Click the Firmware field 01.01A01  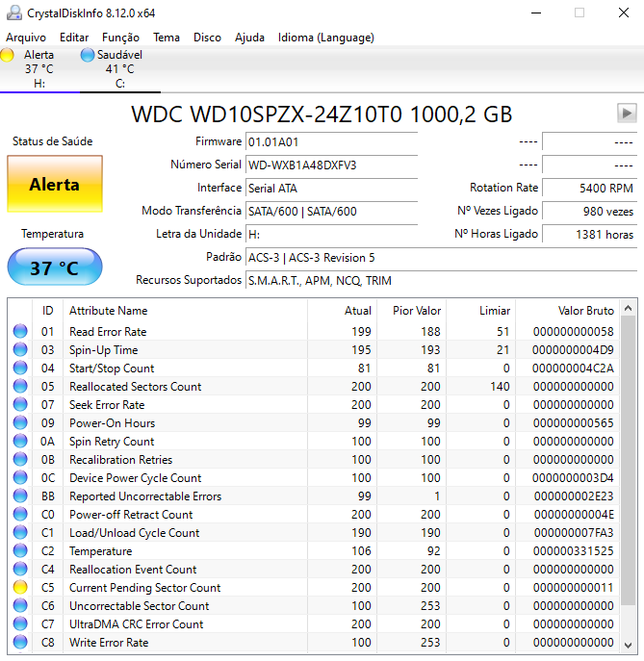331,142
